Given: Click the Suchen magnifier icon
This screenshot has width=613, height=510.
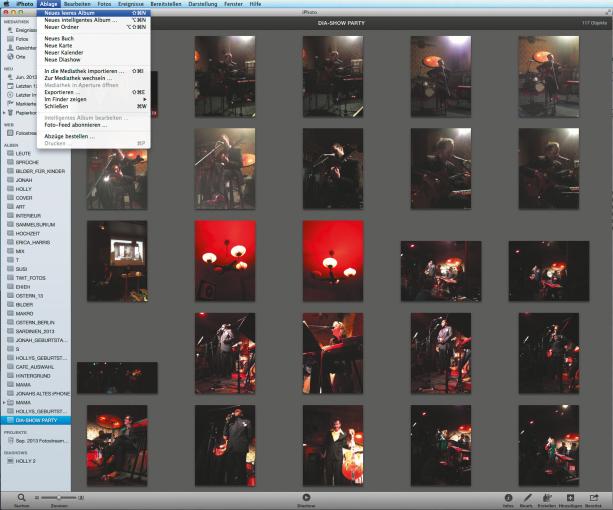Looking at the screenshot, I should pos(22,497).
